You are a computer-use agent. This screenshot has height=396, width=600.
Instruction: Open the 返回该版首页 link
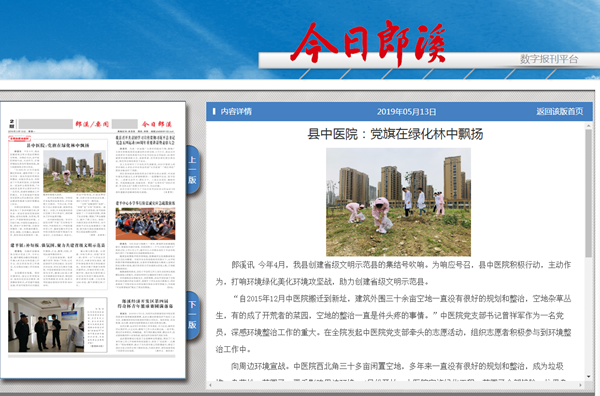pyautogui.click(x=559, y=111)
